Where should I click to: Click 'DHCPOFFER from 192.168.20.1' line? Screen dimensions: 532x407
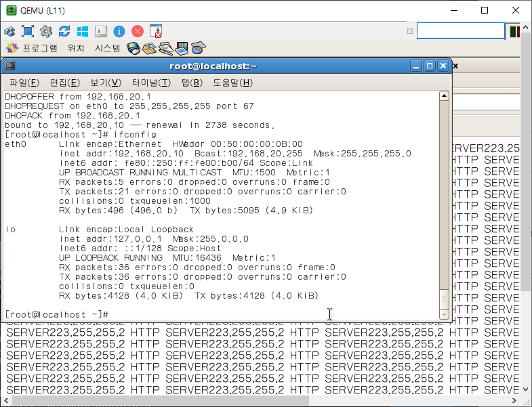click(x=78, y=97)
